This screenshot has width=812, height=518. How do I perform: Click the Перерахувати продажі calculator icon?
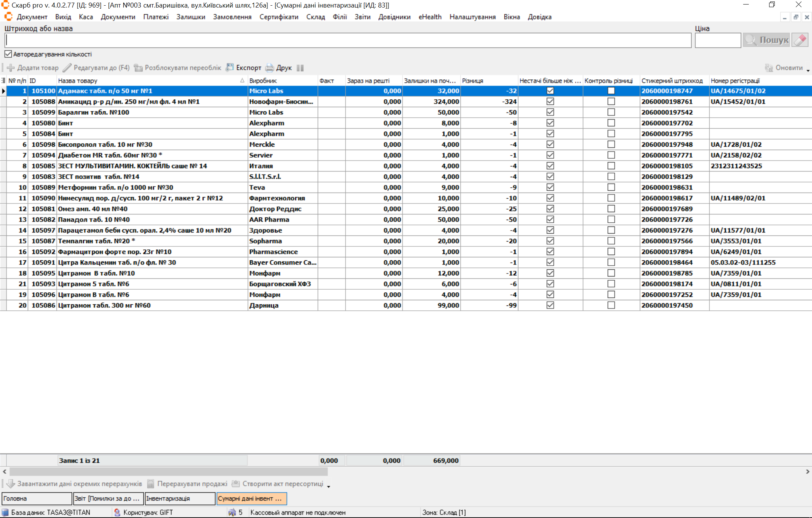click(x=150, y=484)
